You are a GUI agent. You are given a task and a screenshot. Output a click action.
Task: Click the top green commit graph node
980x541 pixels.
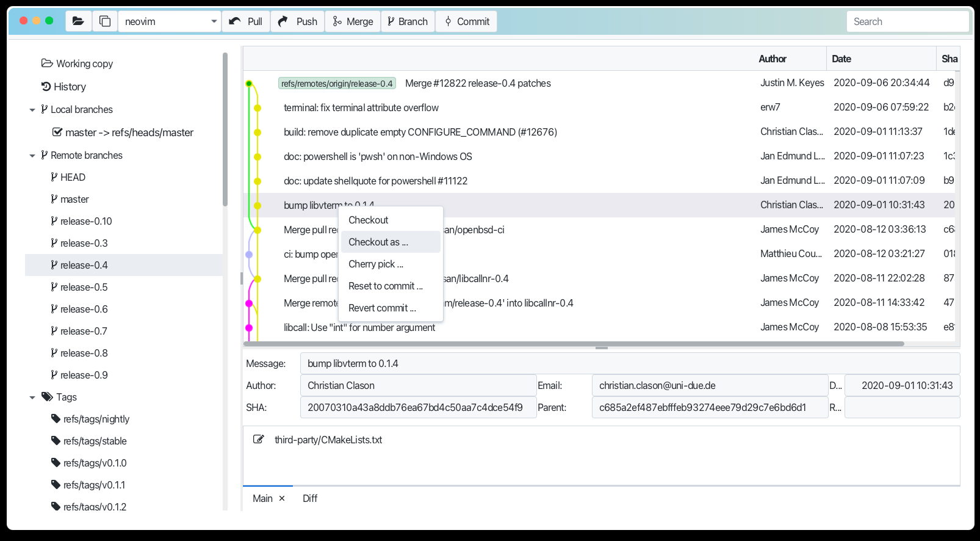[249, 83]
